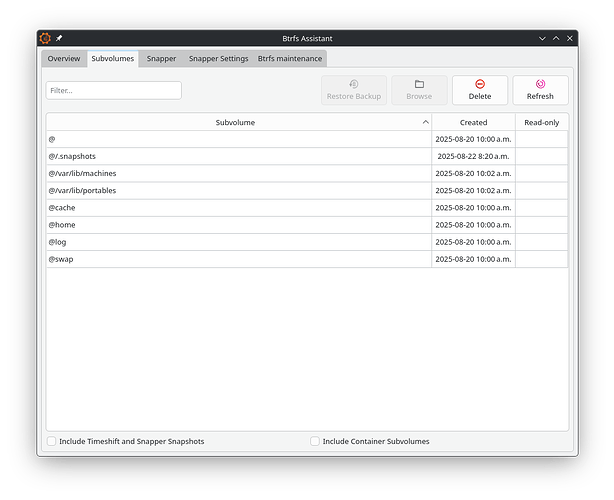This screenshot has height=500, width=614.
Task: Click the Btrfs Assistant app icon in title bar
Action: [x=44, y=38]
